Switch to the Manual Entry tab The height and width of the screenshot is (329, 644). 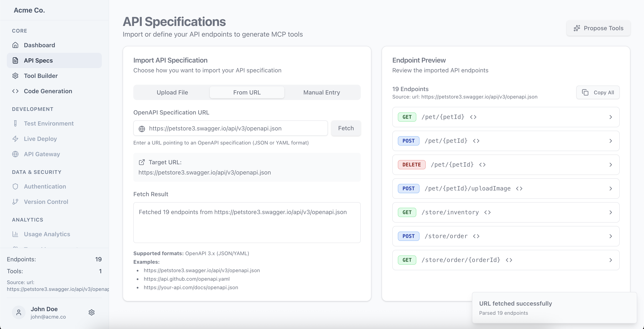coord(321,92)
